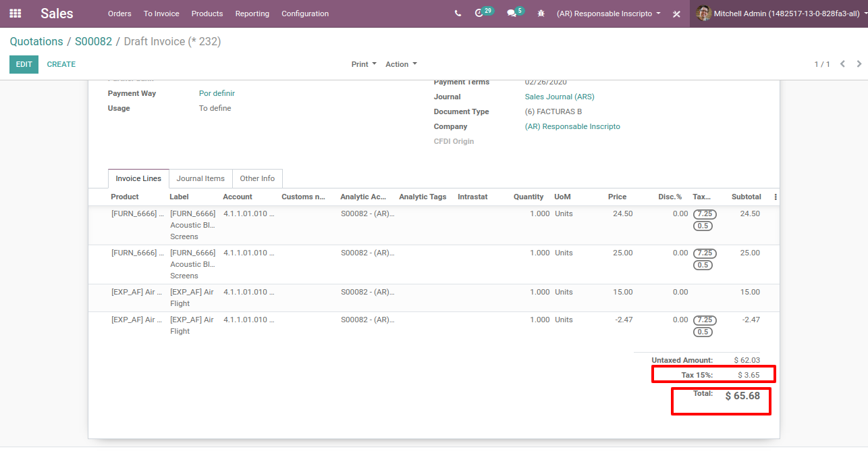Viewport: 868px width, 454px height.
Task: Open activities via the clock icon
Action: point(480,14)
